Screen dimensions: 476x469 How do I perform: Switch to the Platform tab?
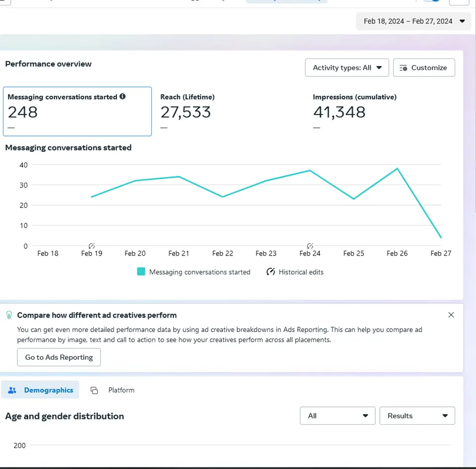tap(121, 390)
